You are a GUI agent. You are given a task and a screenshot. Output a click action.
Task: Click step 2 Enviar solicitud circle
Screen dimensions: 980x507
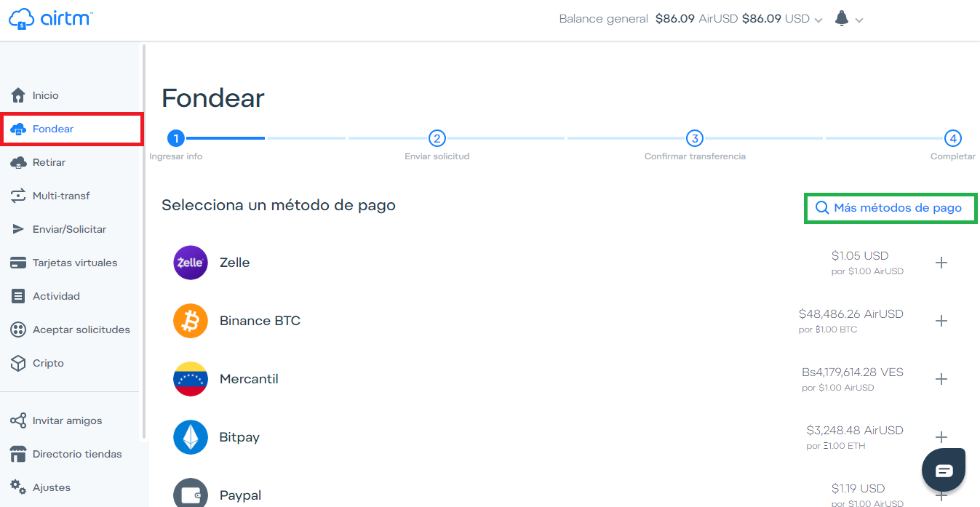437,137
